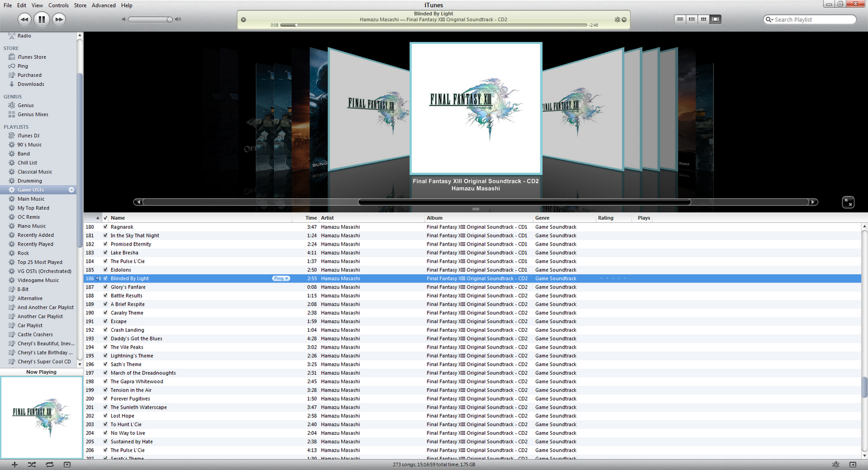Viewport: 868px width, 470px height.
Task: Switch to grid view
Action: (x=704, y=20)
